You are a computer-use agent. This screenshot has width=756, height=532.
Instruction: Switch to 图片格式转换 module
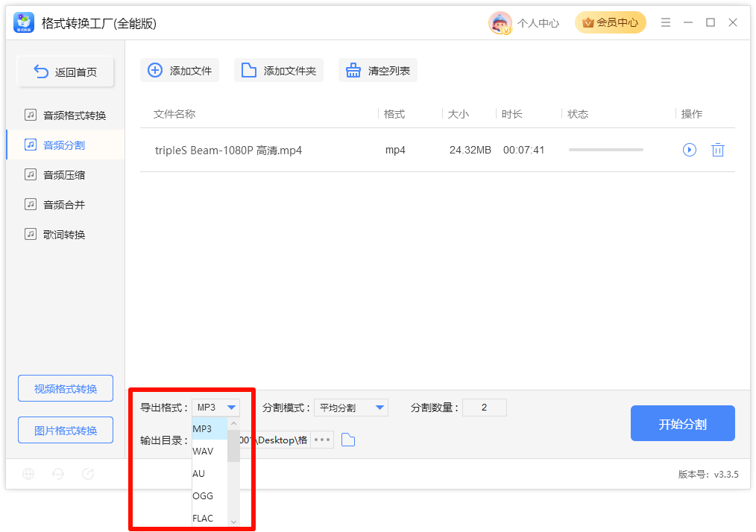coord(66,430)
